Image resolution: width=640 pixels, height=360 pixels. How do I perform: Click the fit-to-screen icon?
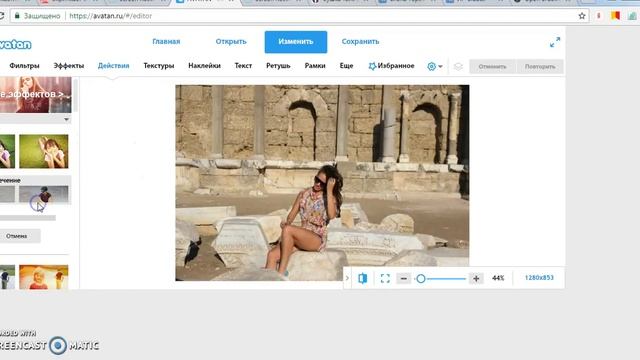pyautogui.click(x=385, y=278)
